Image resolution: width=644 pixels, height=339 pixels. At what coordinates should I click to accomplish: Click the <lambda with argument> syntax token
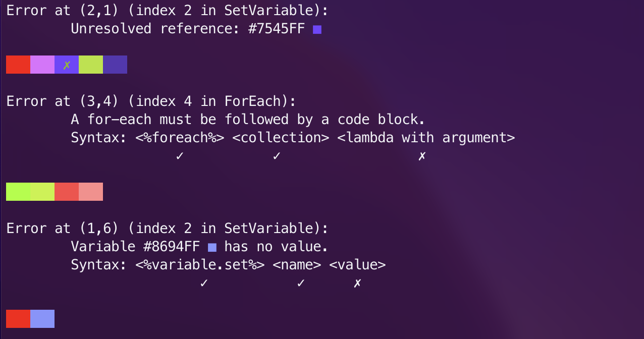(426, 137)
